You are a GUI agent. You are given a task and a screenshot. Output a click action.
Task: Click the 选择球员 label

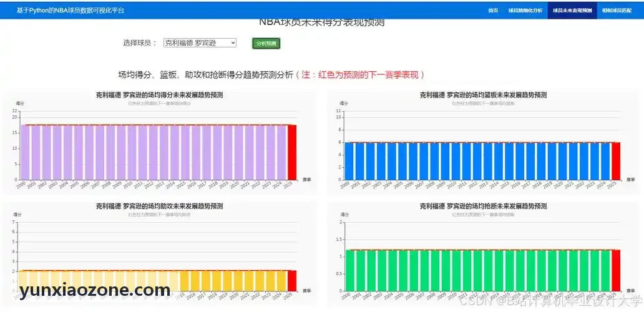(140, 42)
